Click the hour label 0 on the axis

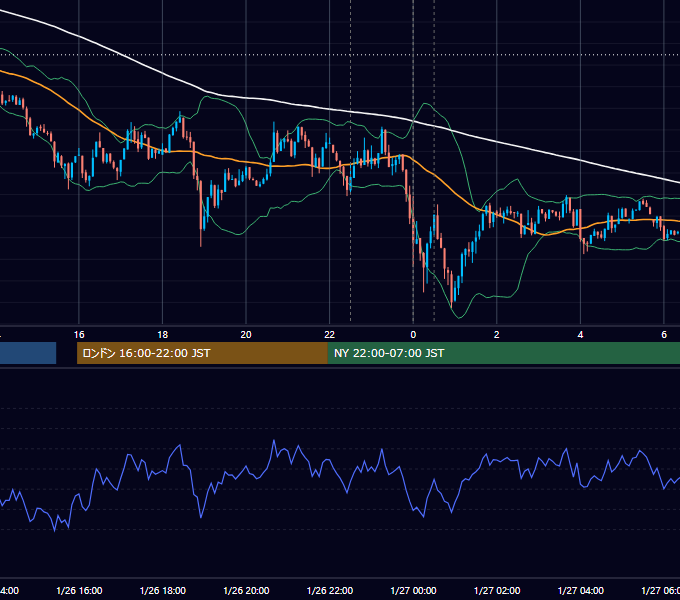[x=413, y=334]
